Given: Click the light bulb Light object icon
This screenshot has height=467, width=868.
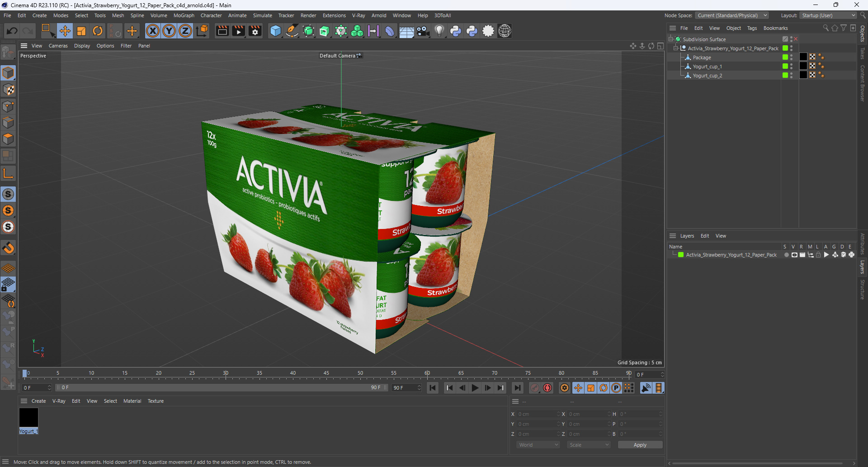Looking at the screenshot, I should click(439, 31).
